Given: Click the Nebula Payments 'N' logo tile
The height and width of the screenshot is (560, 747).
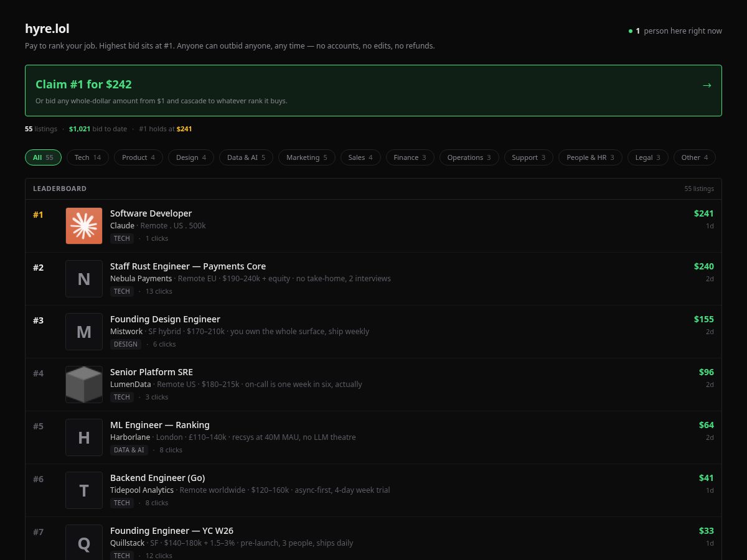Looking at the screenshot, I should click(x=84, y=279).
